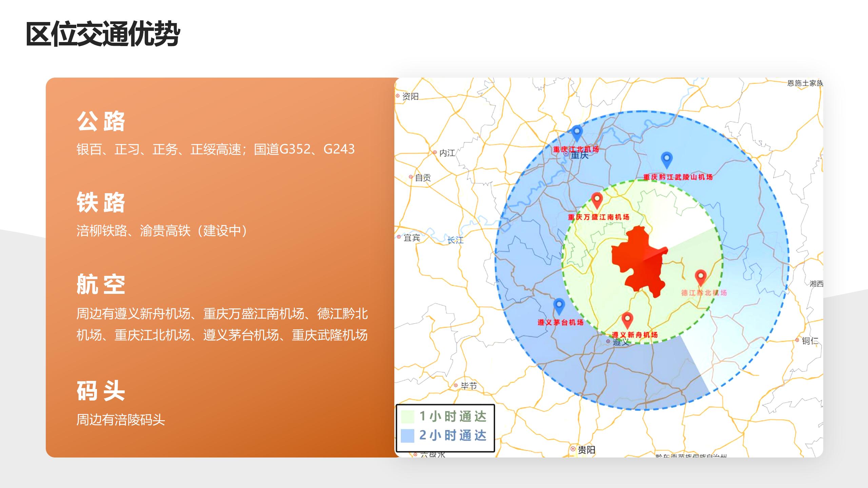Click the 码头 heading
Screen dimensions: 868x488
click(101, 390)
